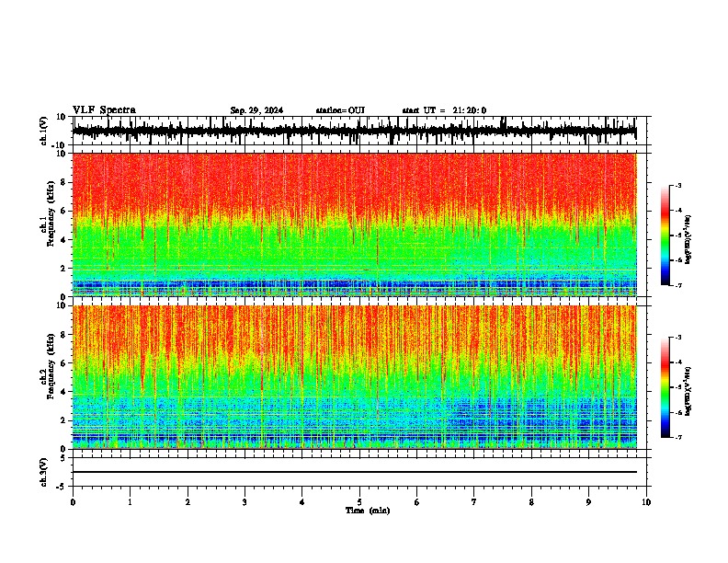Click the ch.2 color bar log(PSD) unit label
Viewport: 728px width, 563px height.
688,391
